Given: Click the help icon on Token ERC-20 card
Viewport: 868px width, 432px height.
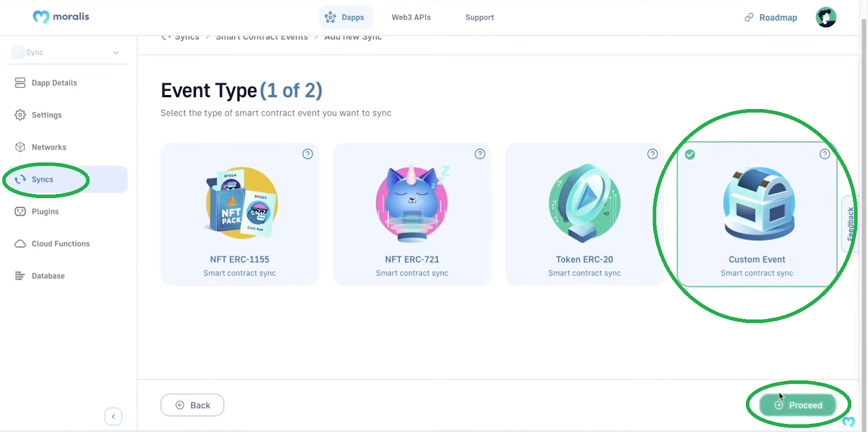Looking at the screenshot, I should [x=653, y=154].
